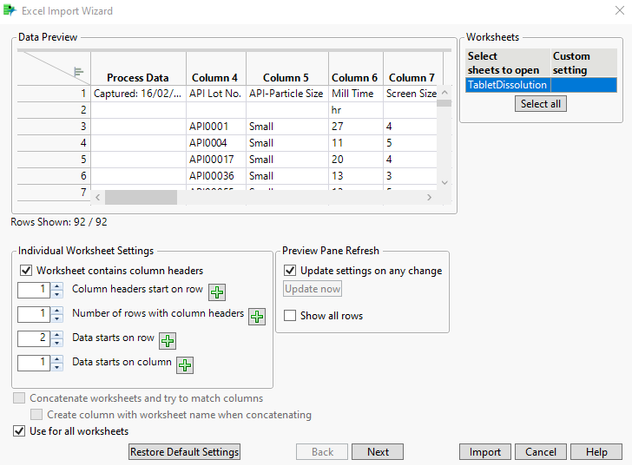
Task: Enable the Show all rows checkbox
Action: pos(291,316)
